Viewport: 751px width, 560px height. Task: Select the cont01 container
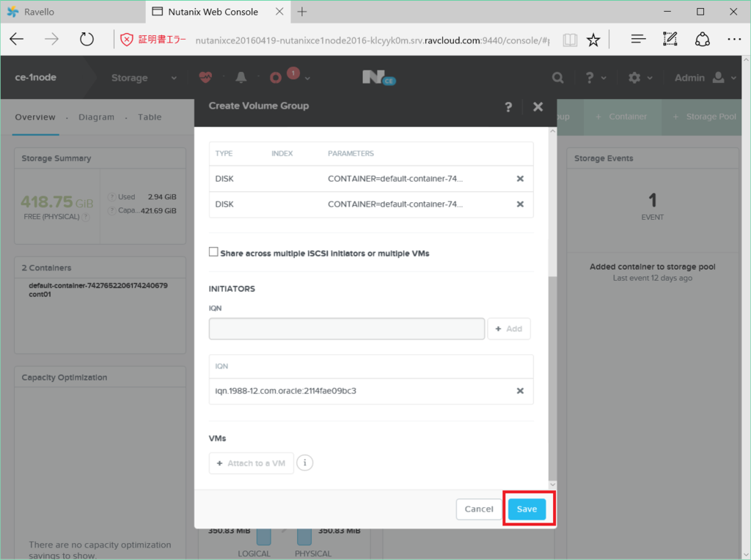click(40, 295)
